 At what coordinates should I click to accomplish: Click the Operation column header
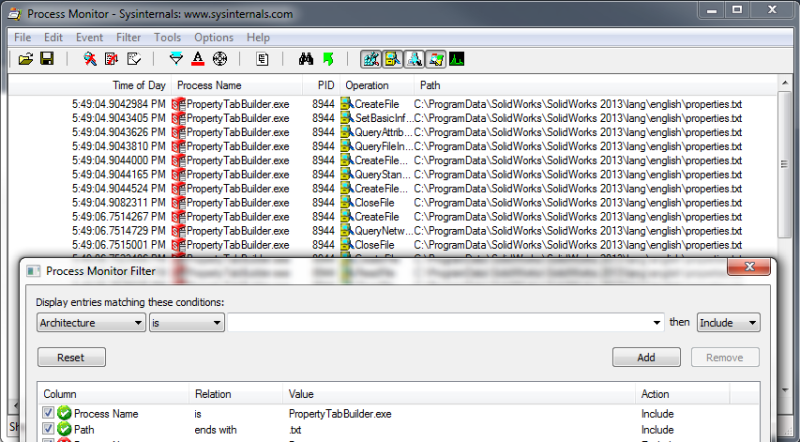pyautogui.click(x=377, y=85)
